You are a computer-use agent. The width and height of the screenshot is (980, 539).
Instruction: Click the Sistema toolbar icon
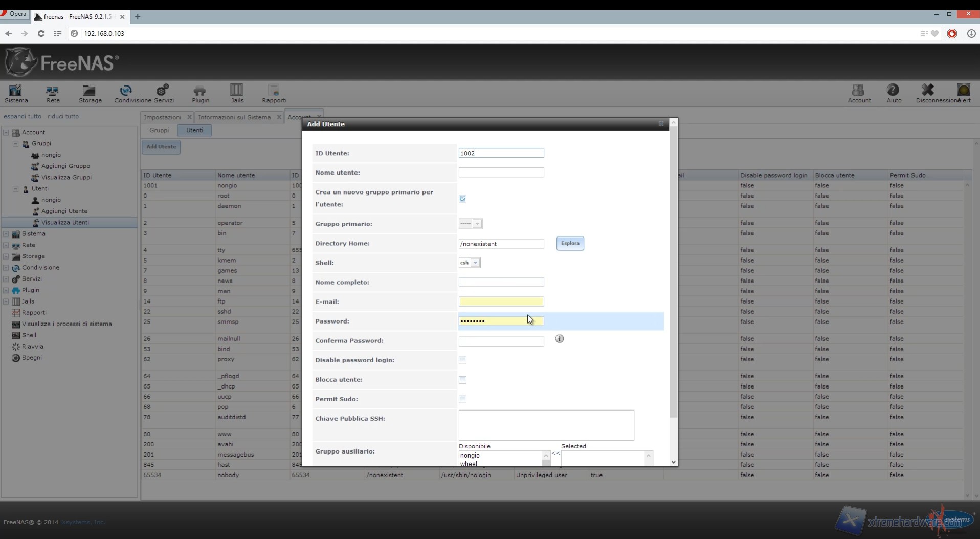tap(16, 94)
